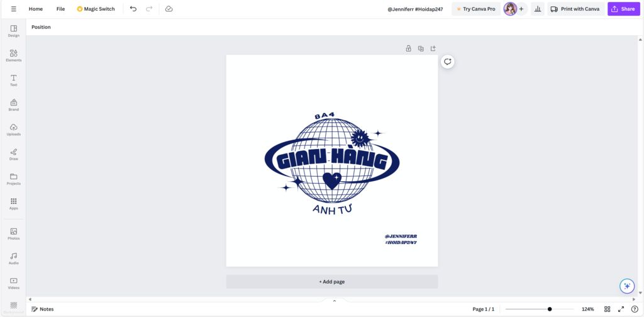Add a comment on the page
644x317 pixels.
[x=448, y=62]
